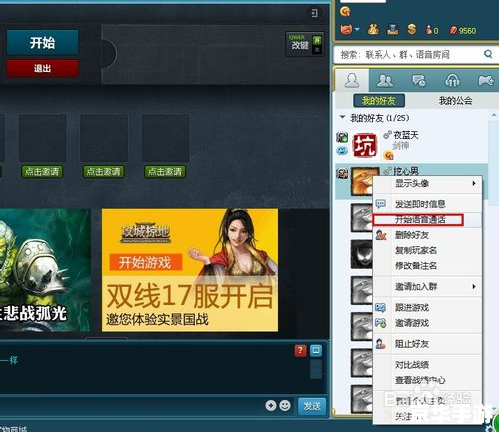This screenshot has height=432, width=499.
Task: Click friend name 夜蓝天
Action: 406,135
